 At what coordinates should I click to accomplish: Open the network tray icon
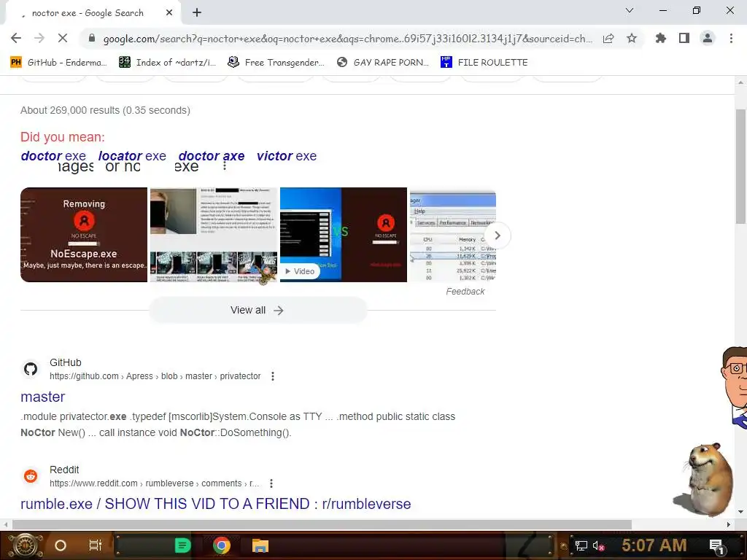(x=581, y=545)
